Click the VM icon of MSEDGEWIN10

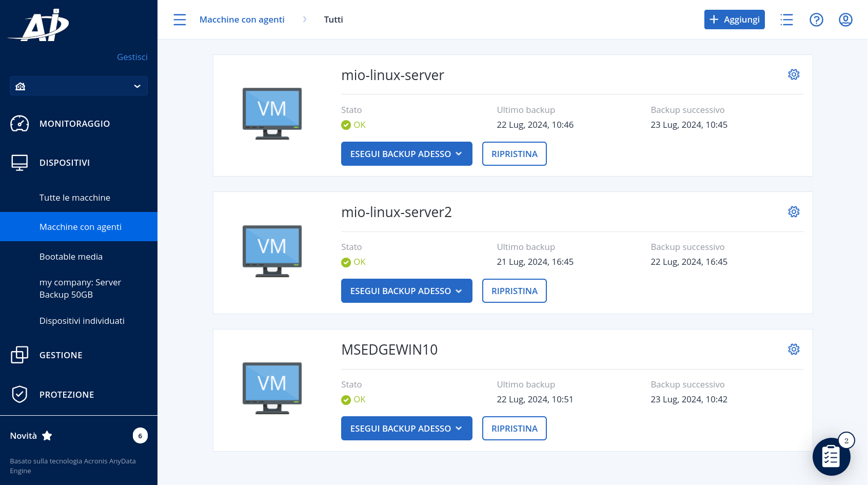pos(272,388)
